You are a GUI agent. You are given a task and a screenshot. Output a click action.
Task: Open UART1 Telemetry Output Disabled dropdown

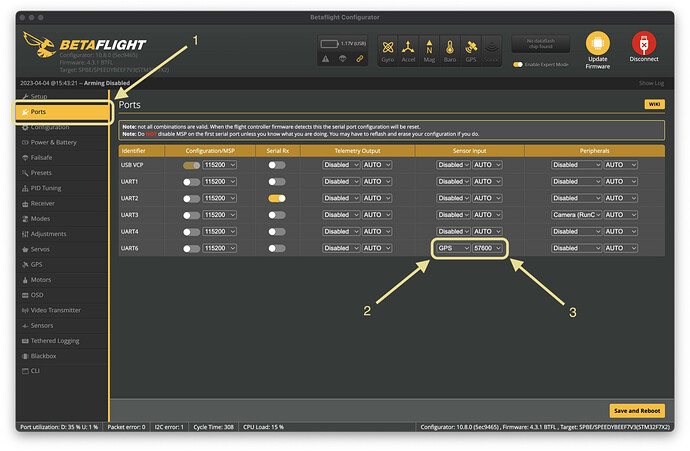[341, 181]
